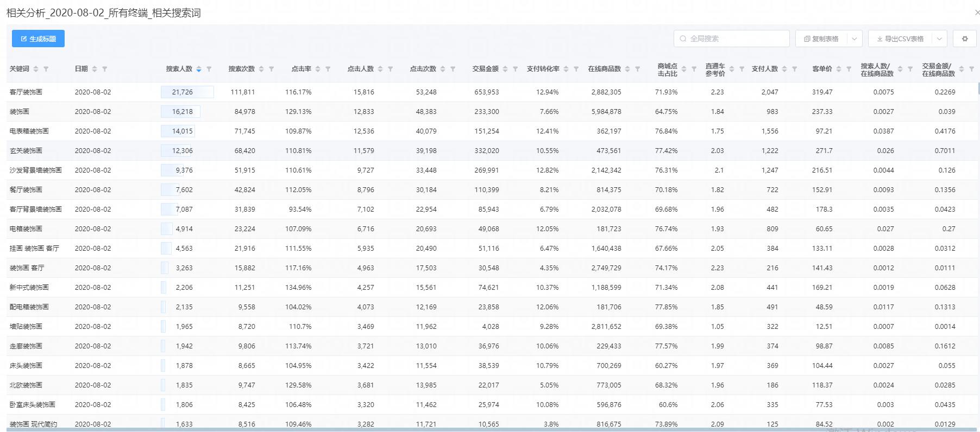Viewport: 980px width, 432px height.
Task: Click the 全局搜索 search field
Action: (x=731, y=39)
